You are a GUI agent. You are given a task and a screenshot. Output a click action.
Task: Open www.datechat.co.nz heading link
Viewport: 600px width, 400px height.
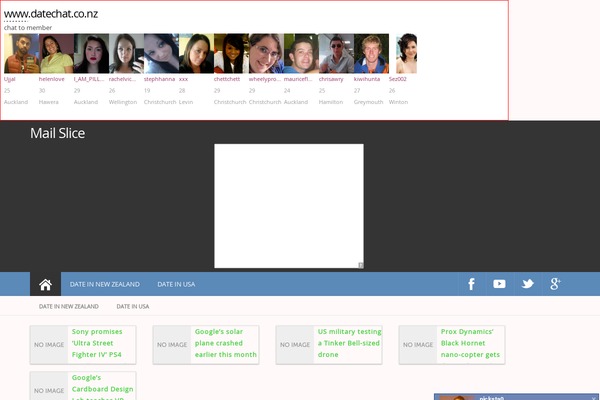[x=51, y=14]
